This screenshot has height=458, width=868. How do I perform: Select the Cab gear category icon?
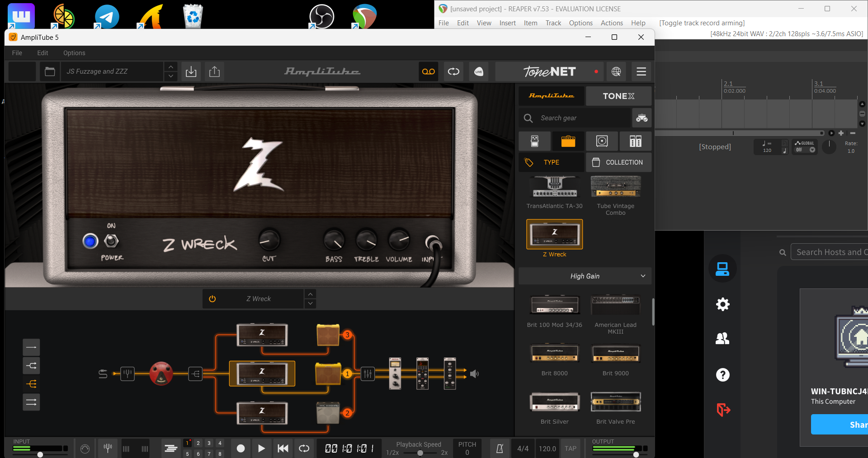602,141
